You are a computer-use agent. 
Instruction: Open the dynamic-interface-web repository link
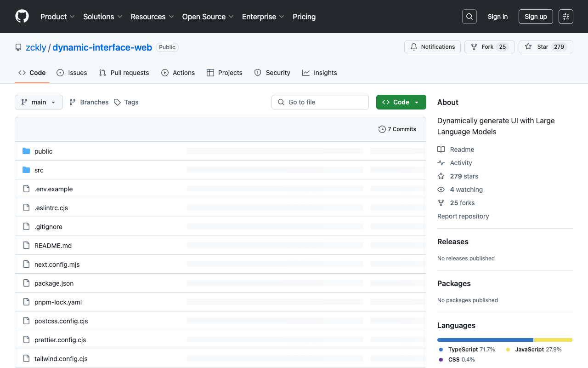[102, 47]
